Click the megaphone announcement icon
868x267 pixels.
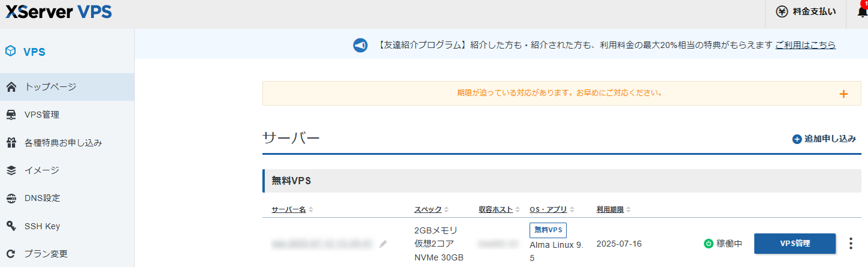pyautogui.click(x=360, y=45)
